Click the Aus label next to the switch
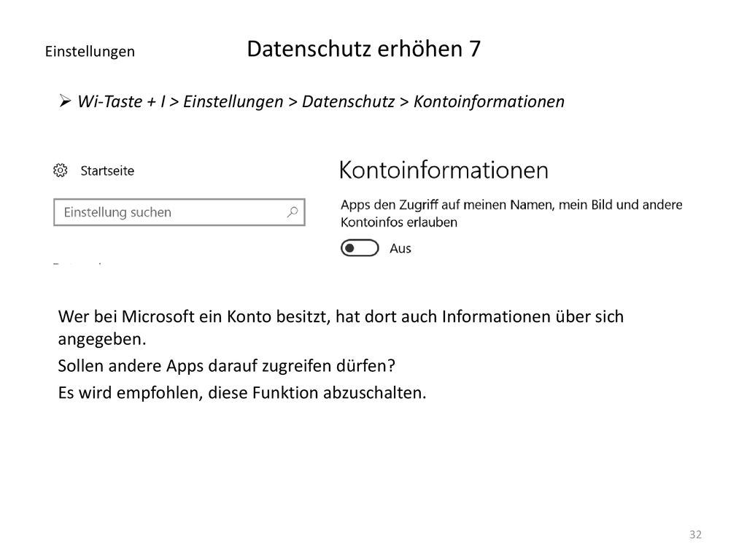Viewport: 747px width, 560px height. tap(400, 249)
